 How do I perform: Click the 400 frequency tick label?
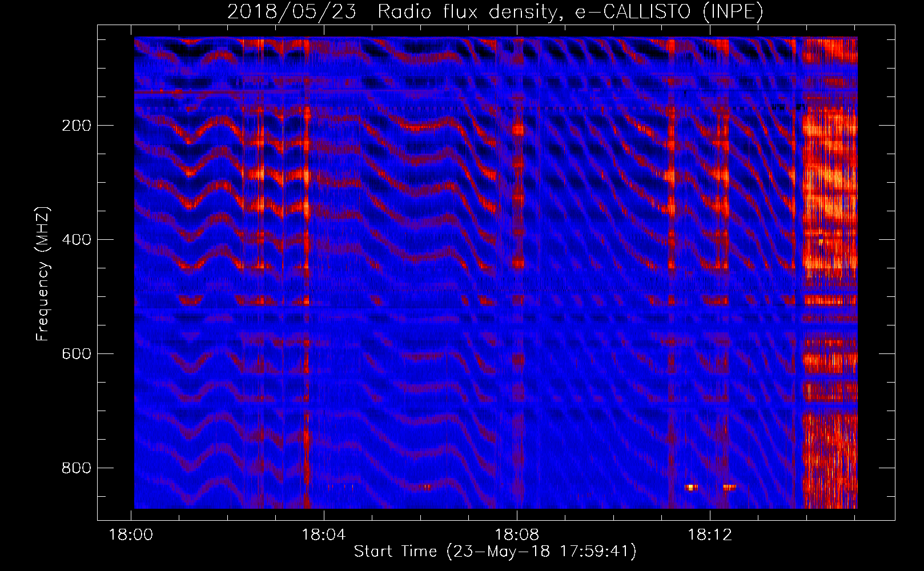point(77,239)
